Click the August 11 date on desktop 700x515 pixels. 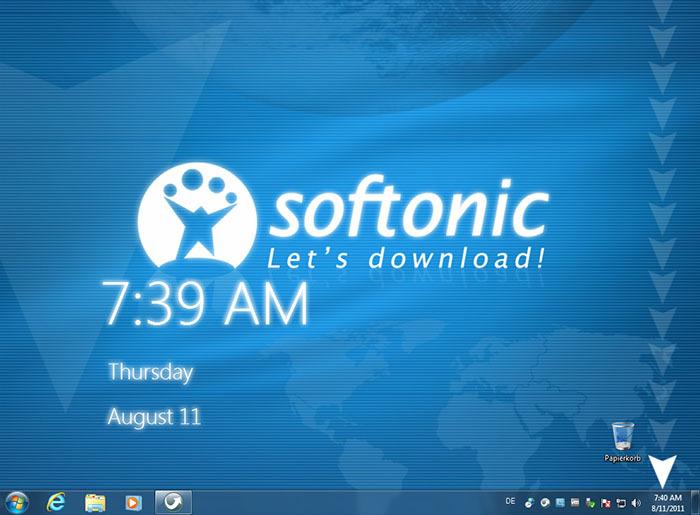(154, 417)
